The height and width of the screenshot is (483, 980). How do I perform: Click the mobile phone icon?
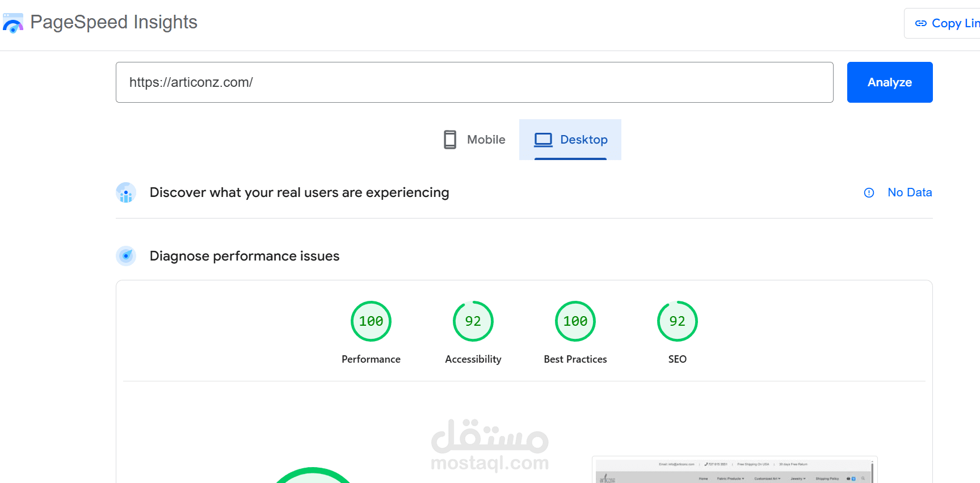(x=450, y=140)
